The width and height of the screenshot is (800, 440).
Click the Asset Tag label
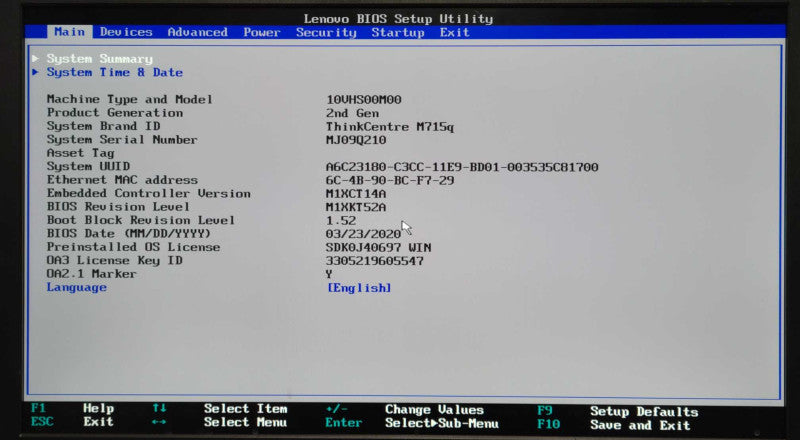[x=81, y=153]
